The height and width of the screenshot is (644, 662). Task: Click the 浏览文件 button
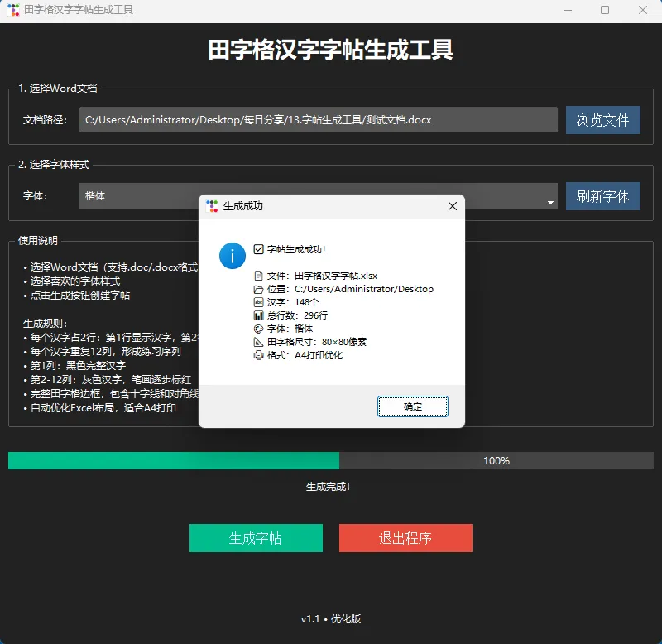tap(603, 120)
